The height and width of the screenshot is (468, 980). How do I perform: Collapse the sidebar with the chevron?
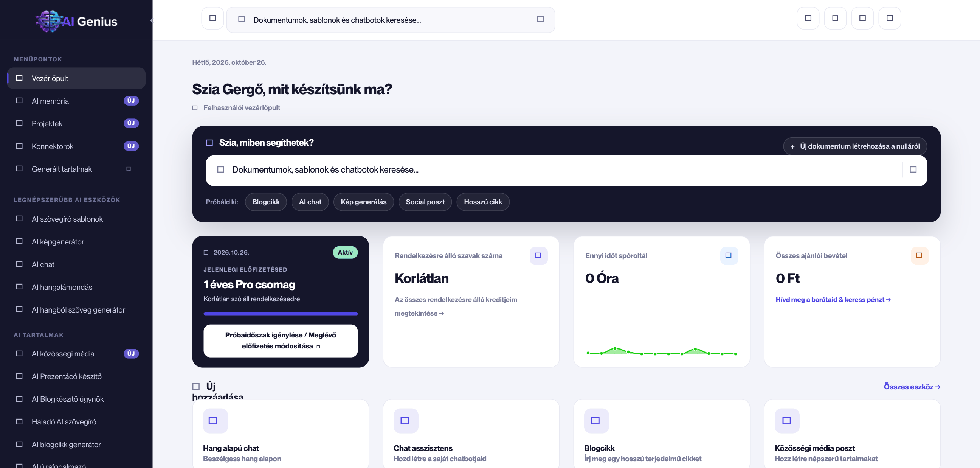pos(151,20)
